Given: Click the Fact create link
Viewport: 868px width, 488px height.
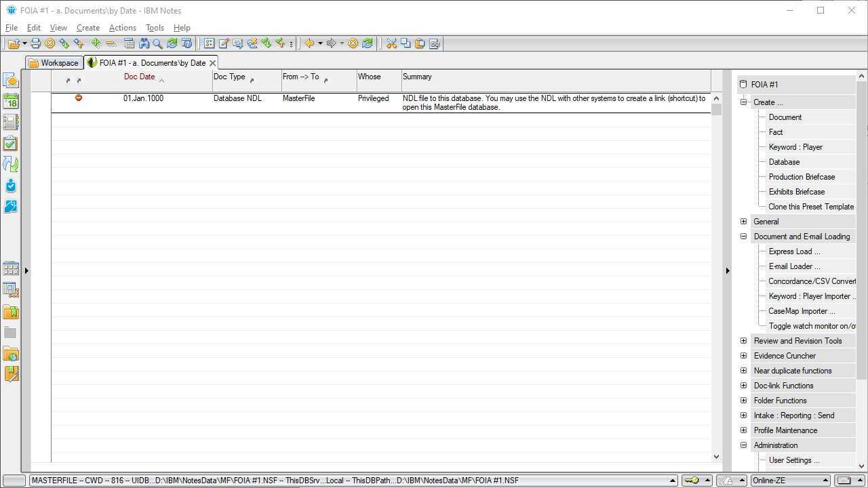Looking at the screenshot, I should click(776, 132).
